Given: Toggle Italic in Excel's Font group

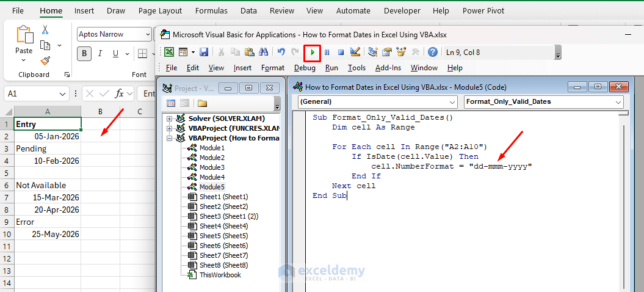Looking at the screenshot, I should 99,53.
